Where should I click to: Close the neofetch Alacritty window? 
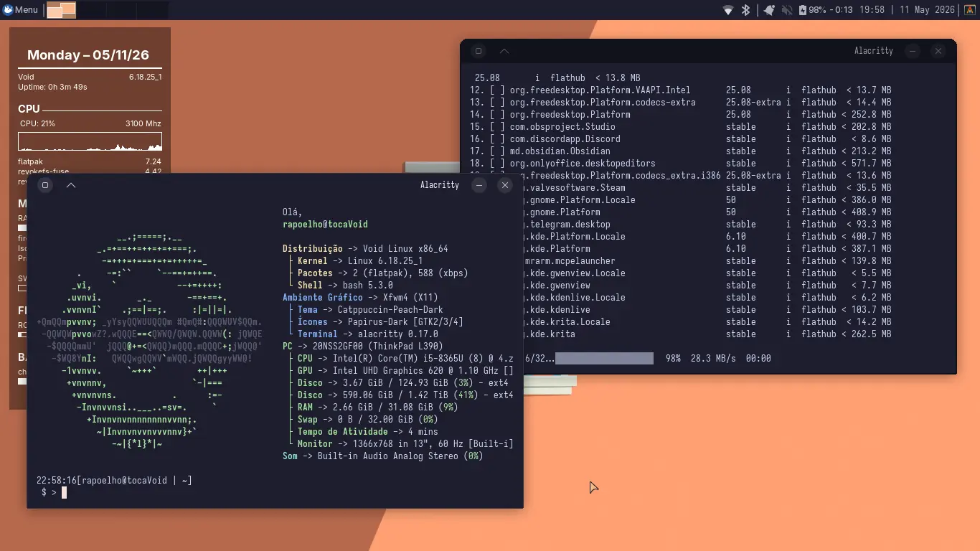(505, 185)
